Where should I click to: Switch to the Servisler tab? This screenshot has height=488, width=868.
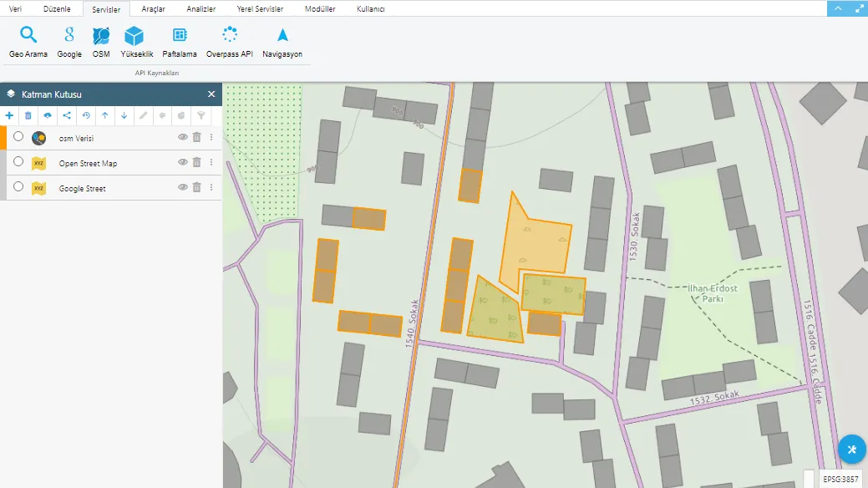(106, 9)
